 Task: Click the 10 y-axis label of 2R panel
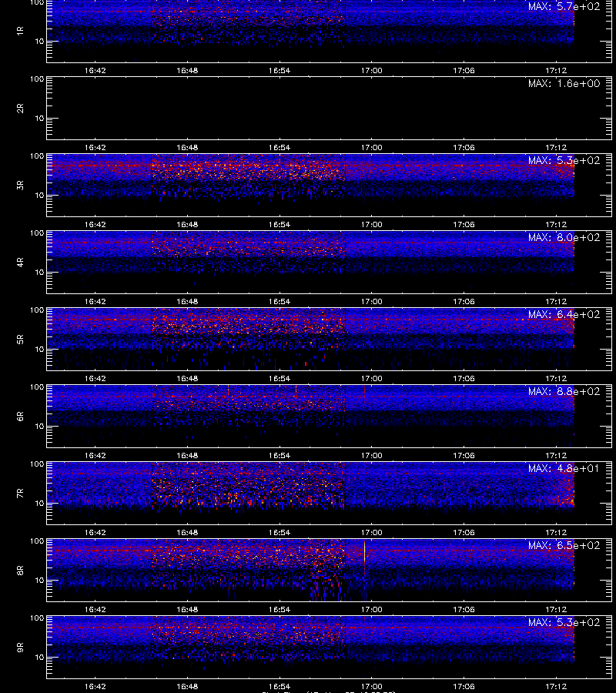coord(39,119)
